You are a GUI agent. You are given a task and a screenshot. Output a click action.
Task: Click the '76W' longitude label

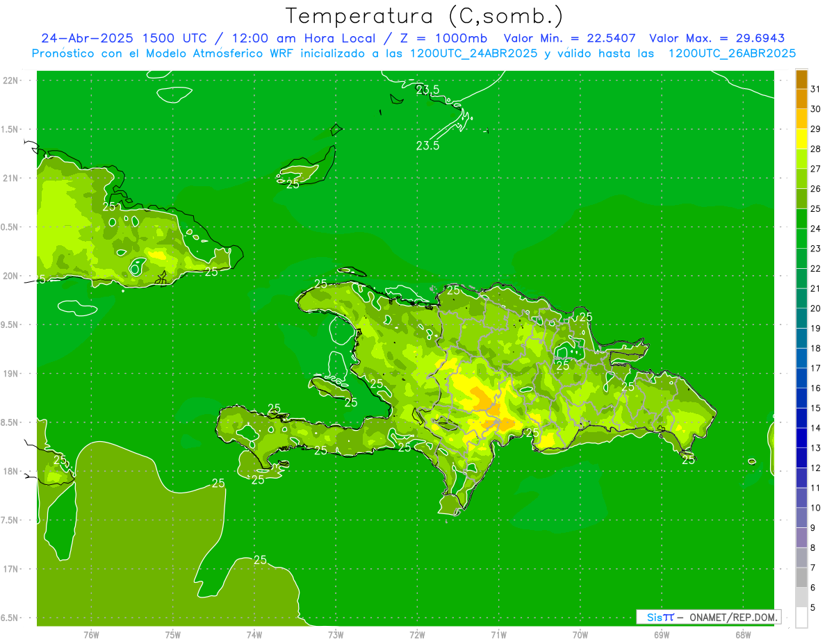(x=91, y=635)
